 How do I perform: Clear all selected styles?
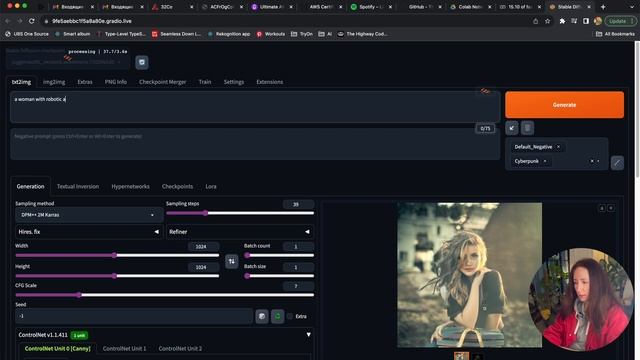pyautogui.click(x=592, y=161)
